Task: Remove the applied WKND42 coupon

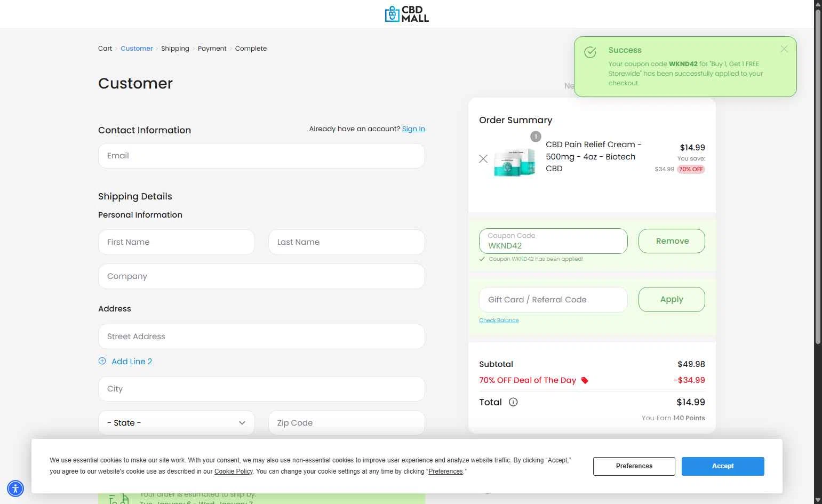Action: (x=672, y=241)
